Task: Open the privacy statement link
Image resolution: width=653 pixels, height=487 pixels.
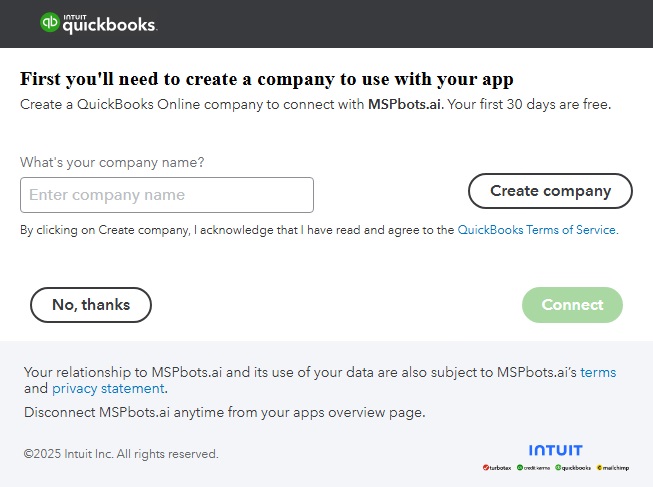Action: click(x=108, y=388)
